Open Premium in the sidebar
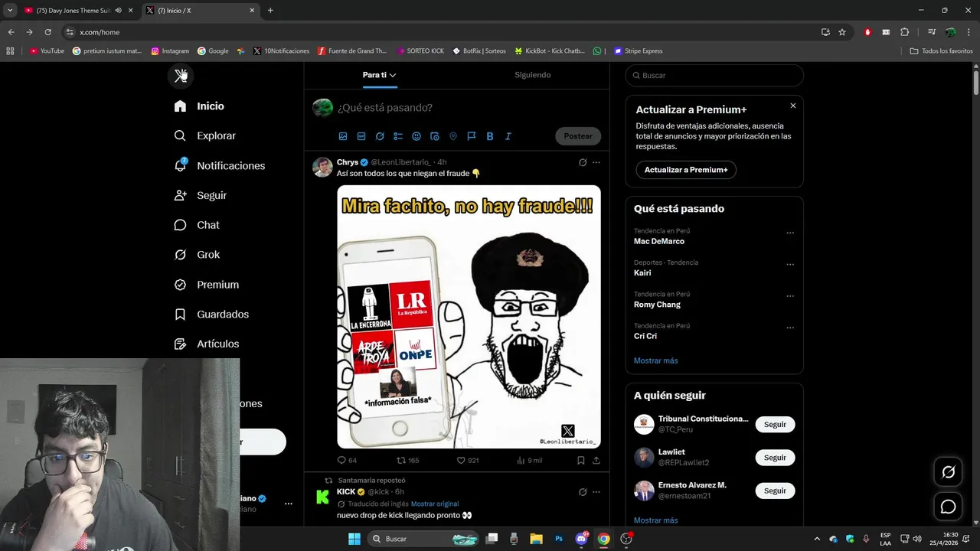This screenshot has height=551, width=980. coord(207,285)
